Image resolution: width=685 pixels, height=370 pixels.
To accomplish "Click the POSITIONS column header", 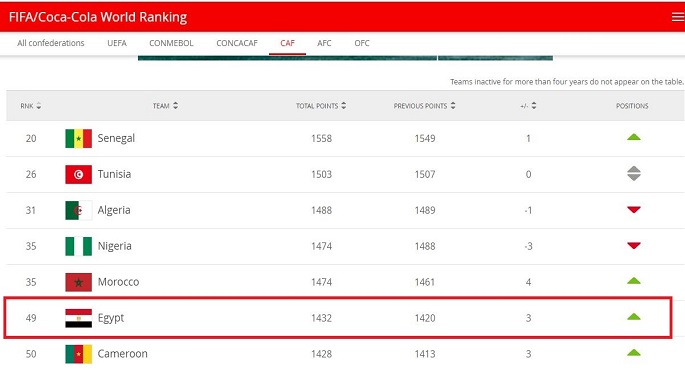I will pos(632,106).
